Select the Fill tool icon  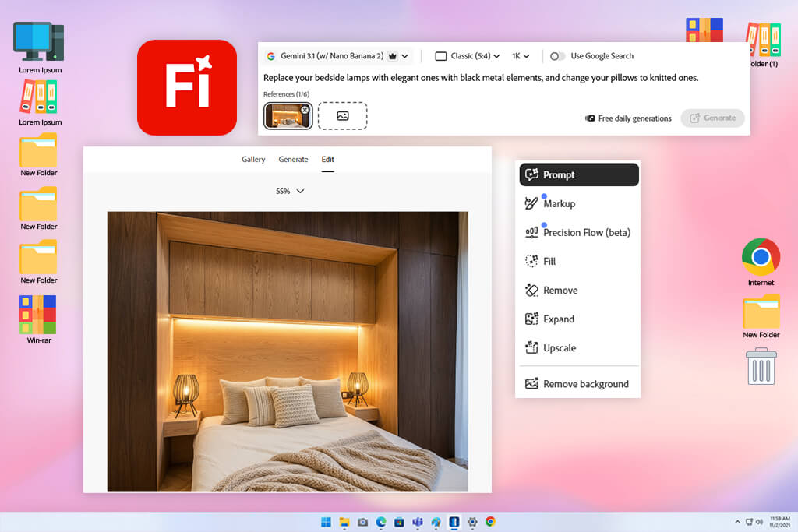(x=531, y=261)
